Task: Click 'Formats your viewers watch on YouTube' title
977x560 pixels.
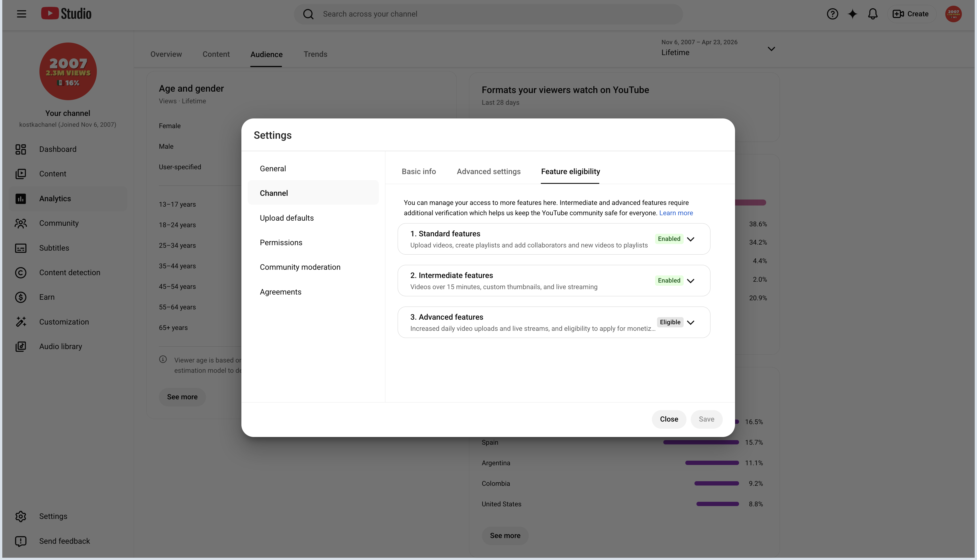Action: pyautogui.click(x=565, y=90)
